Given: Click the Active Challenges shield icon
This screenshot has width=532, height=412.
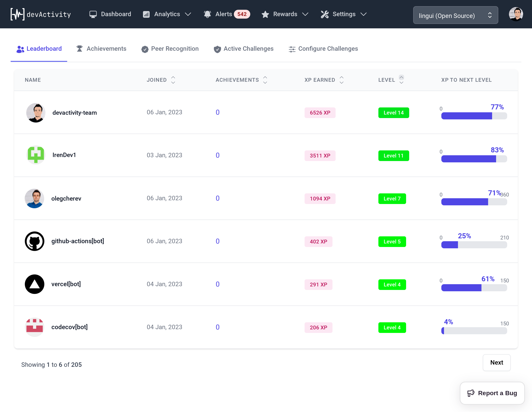Looking at the screenshot, I should [x=218, y=48].
